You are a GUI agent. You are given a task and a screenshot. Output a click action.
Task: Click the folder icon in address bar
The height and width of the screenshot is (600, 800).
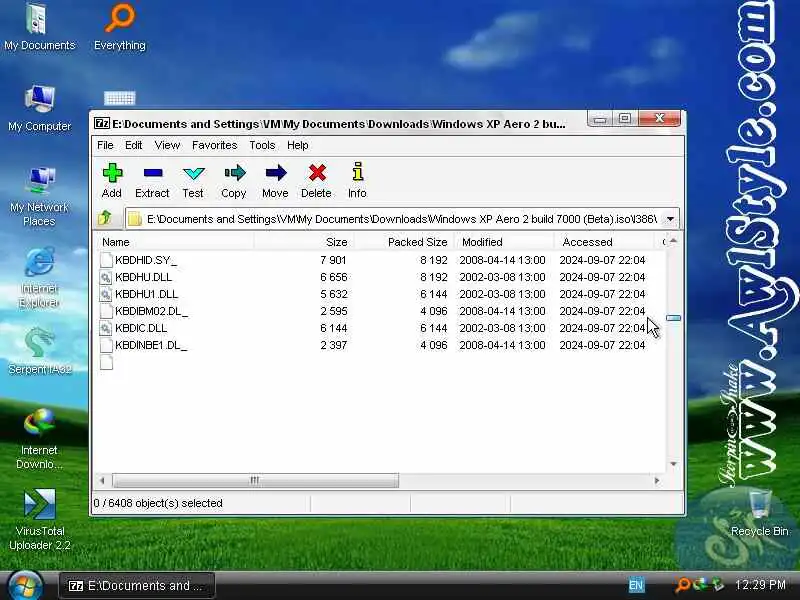click(x=135, y=219)
